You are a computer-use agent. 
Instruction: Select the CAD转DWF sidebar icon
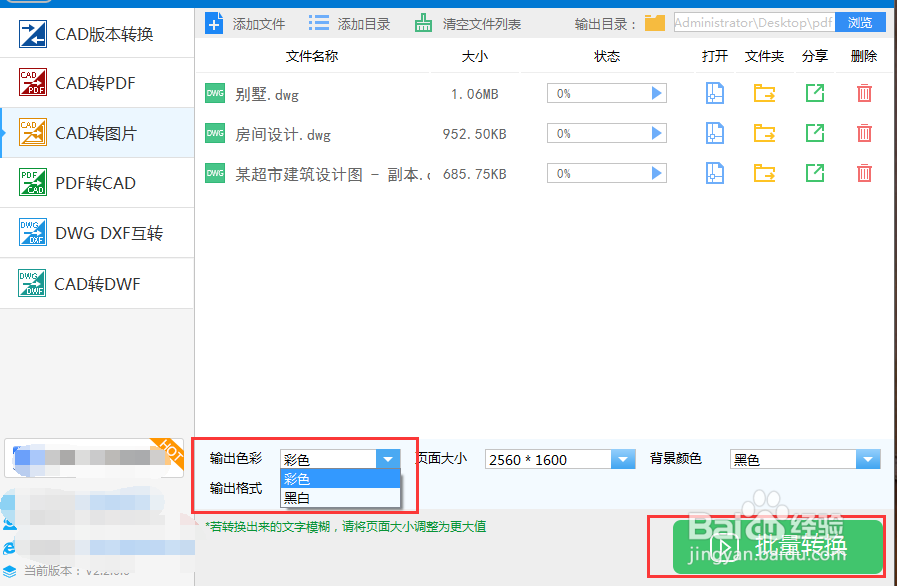tap(30, 282)
